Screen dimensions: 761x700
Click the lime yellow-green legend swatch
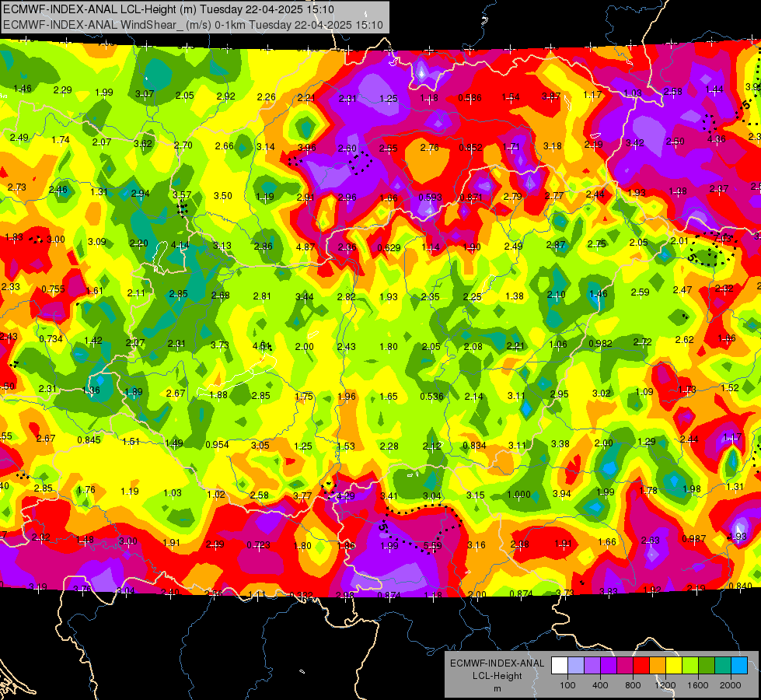pyautogui.click(x=690, y=666)
